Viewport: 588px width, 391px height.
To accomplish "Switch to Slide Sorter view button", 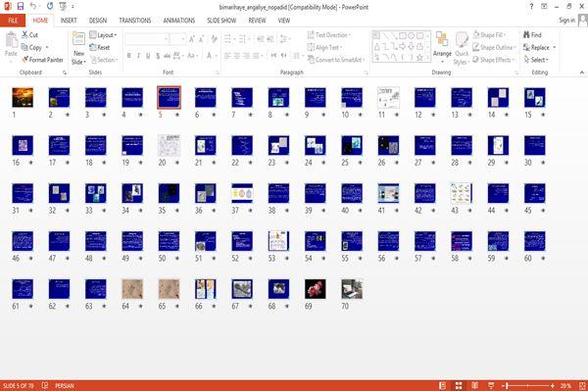I will coord(459,385).
